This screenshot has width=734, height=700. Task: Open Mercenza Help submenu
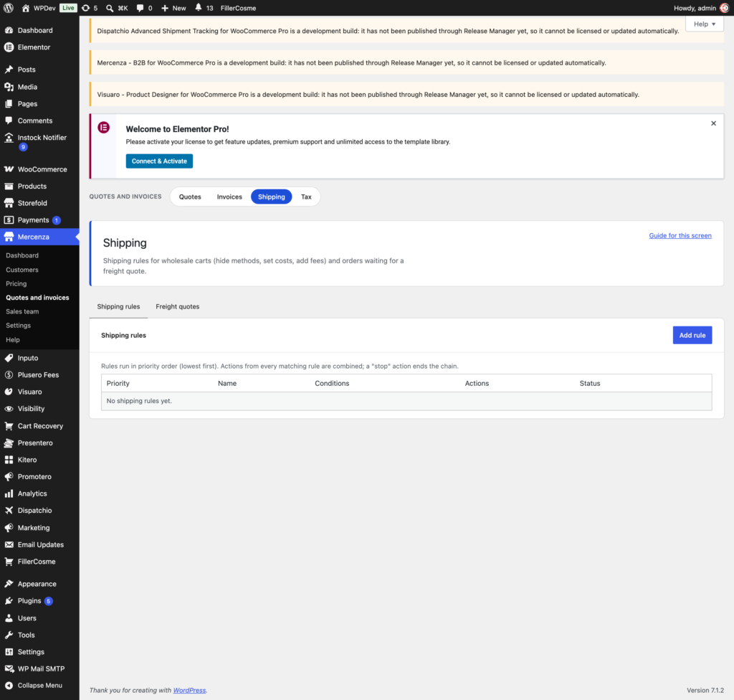coord(13,340)
